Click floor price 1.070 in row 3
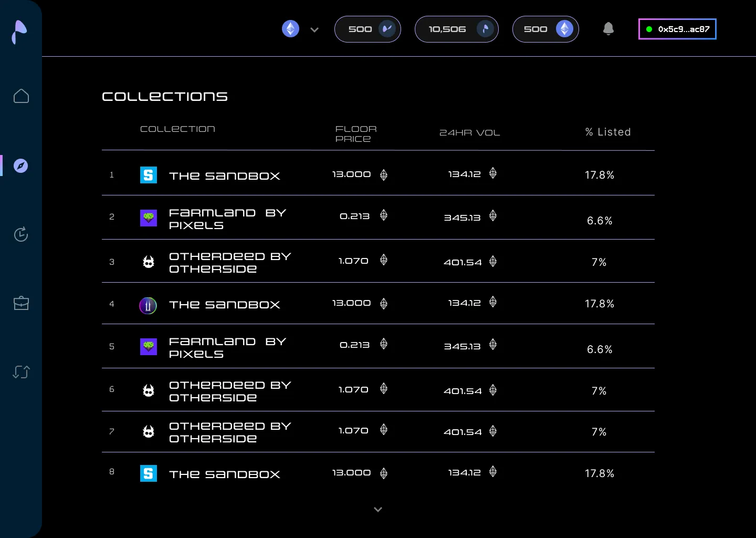This screenshot has height=538, width=756. click(x=353, y=261)
